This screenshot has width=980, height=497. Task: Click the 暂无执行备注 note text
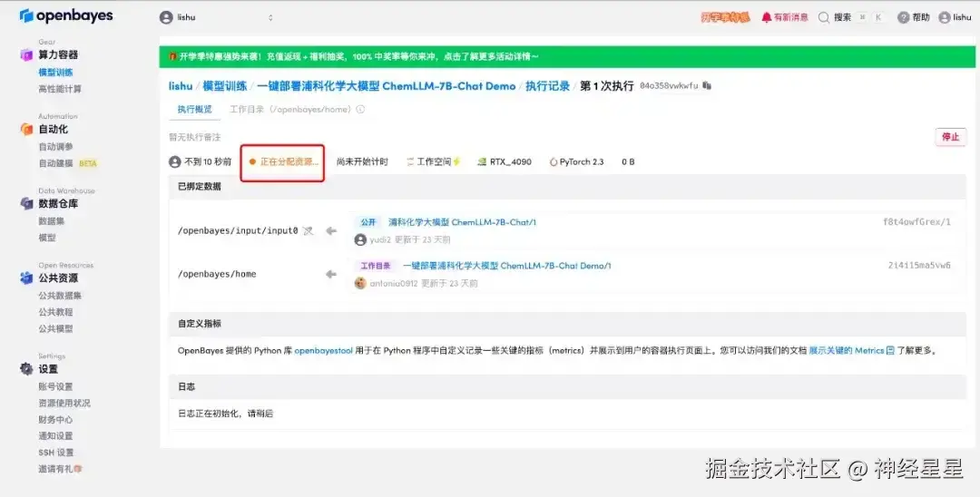click(194, 137)
